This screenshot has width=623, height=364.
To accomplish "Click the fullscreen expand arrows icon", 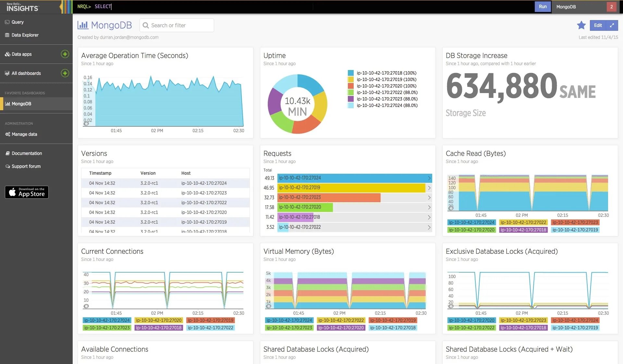I will click(x=612, y=25).
